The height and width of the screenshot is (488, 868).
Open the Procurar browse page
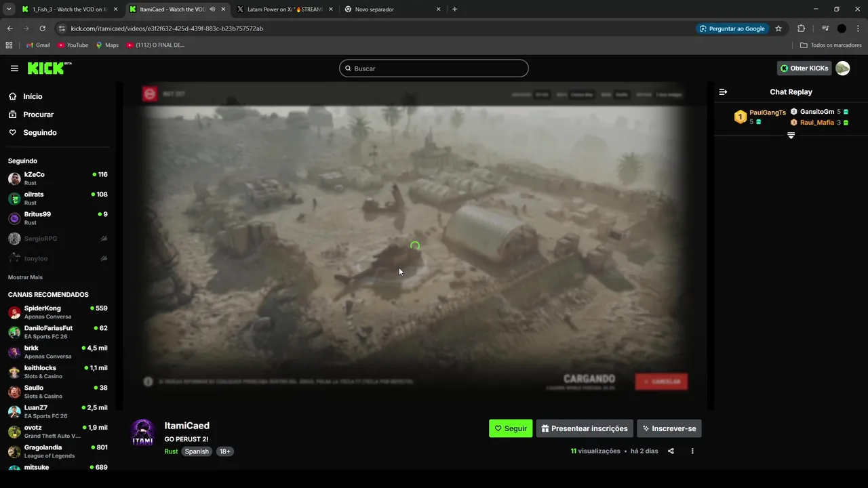point(37,115)
